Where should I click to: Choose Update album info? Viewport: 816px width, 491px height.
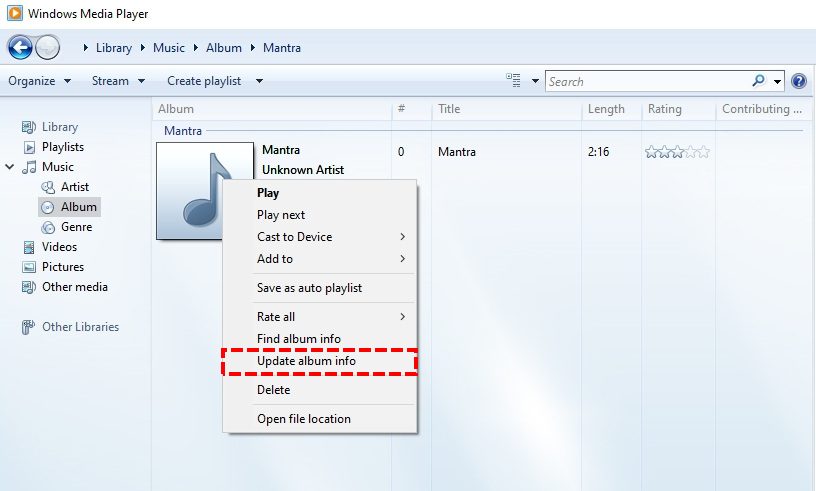[320, 361]
